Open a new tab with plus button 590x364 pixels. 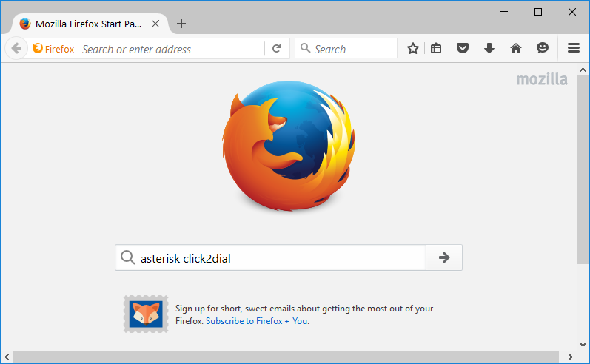181,24
